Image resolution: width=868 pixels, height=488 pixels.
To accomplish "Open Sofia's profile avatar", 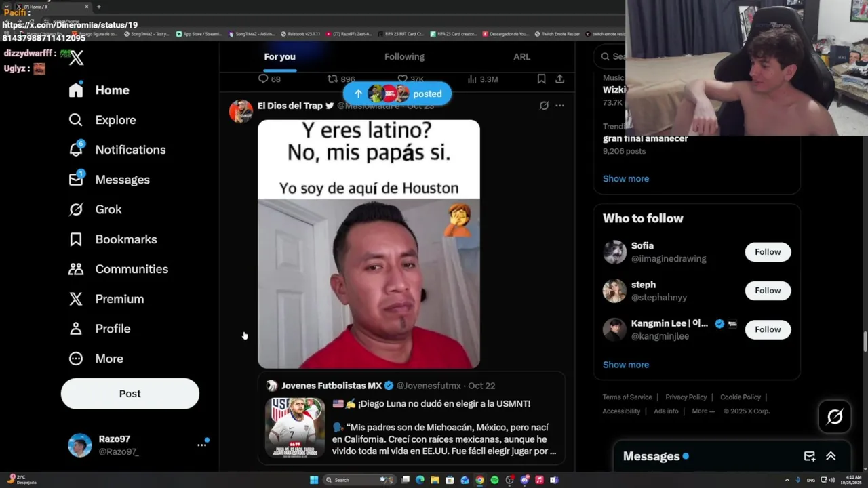I will point(614,251).
